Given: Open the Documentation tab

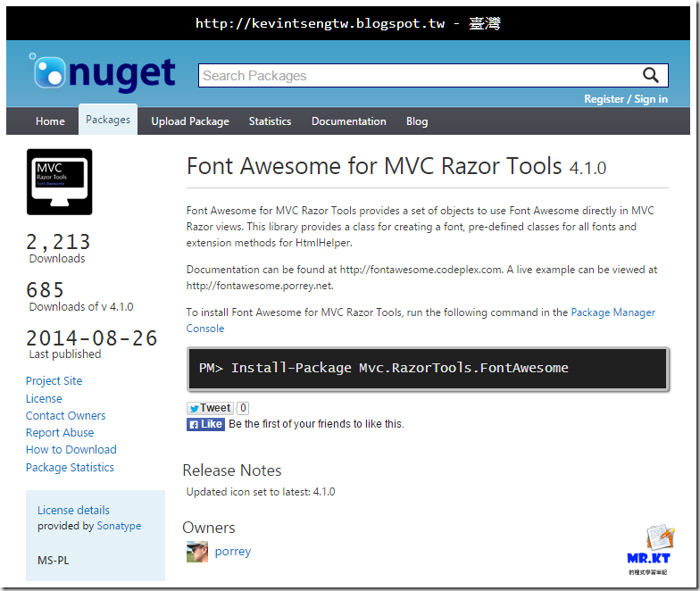Looking at the screenshot, I should click(348, 121).
